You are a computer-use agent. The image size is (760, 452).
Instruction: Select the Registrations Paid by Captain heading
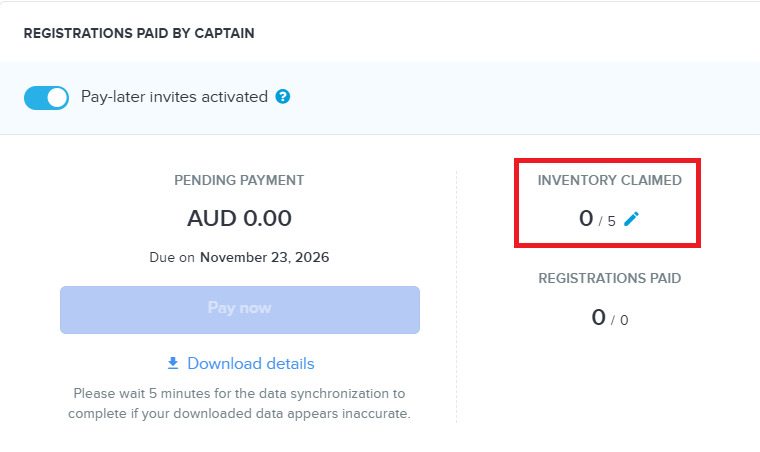139,33
